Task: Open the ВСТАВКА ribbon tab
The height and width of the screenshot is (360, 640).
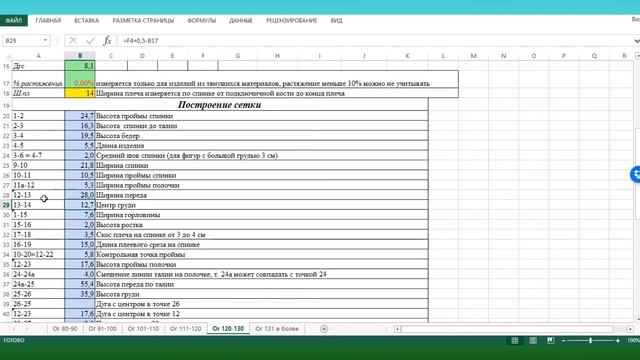Action: pos(87,20)
